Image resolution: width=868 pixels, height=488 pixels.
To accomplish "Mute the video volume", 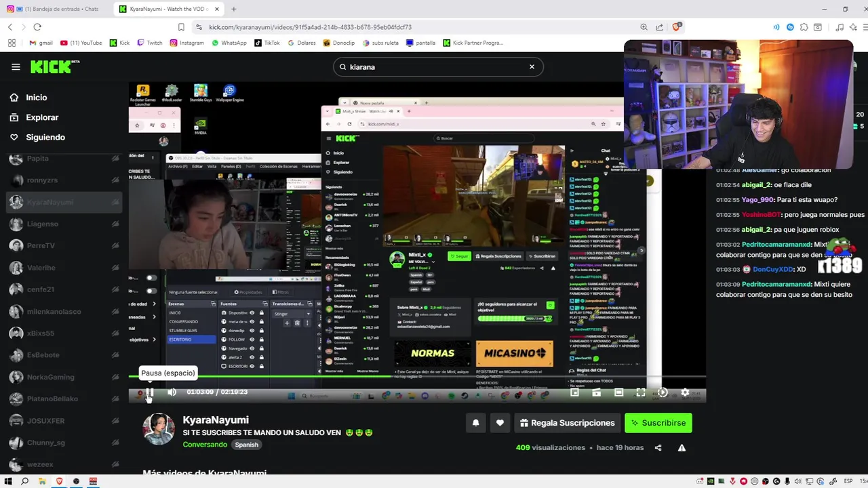I will (172, 392).
